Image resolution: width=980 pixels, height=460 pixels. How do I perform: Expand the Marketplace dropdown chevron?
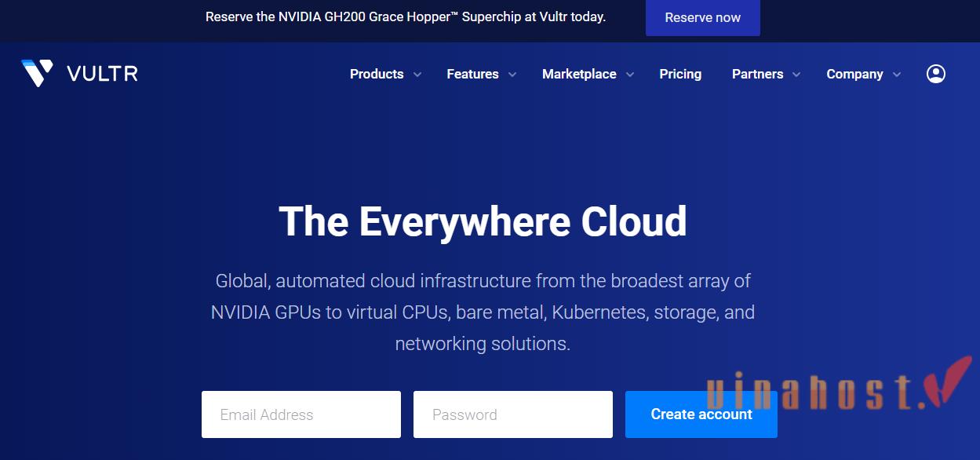[630, 75]
